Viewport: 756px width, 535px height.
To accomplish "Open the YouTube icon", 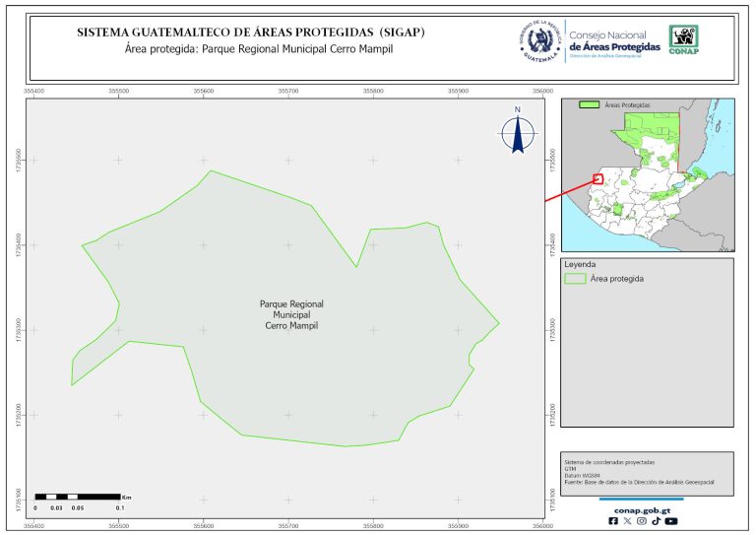I will 670,521.
